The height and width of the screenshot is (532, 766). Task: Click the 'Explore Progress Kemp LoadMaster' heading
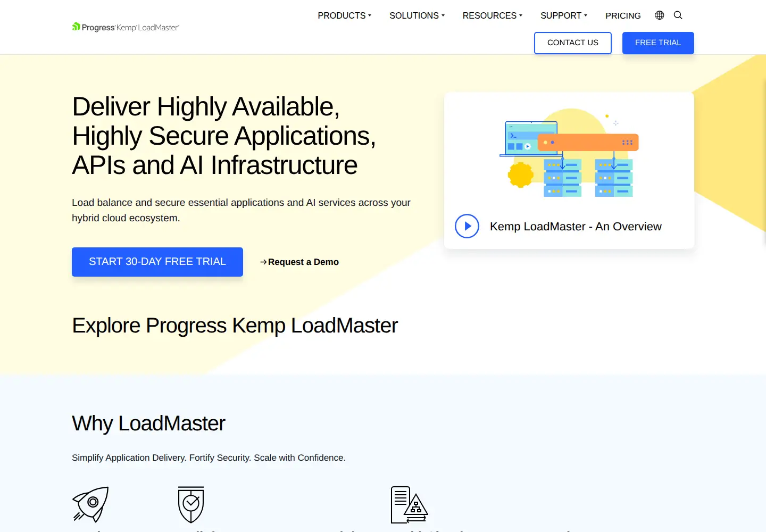click(x=235, y=326)
